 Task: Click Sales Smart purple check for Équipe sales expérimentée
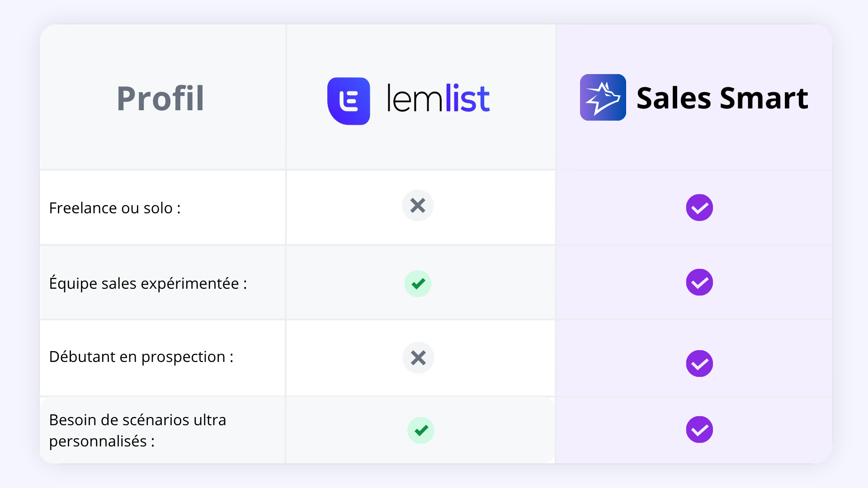(699, 282)
